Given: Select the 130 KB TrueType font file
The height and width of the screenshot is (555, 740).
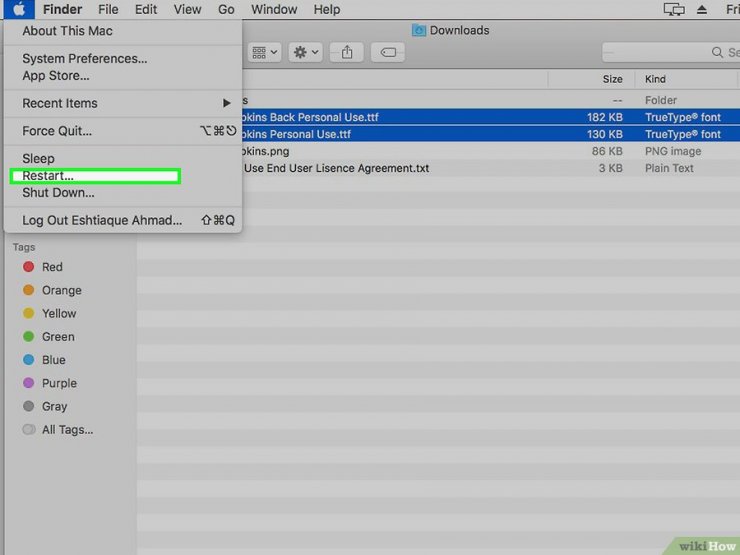Looking at the screenshot, I should (x=491, y=134).
